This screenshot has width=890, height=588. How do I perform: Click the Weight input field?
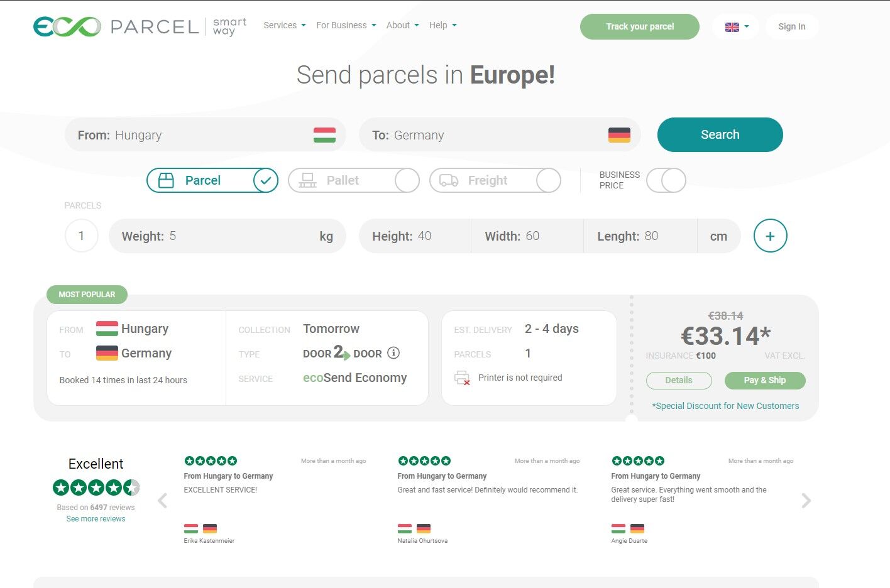[x=228, y=236]
